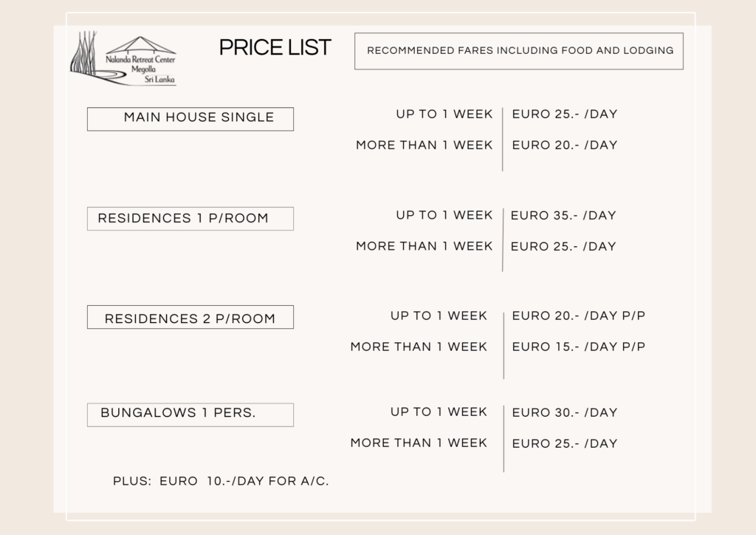
Task: Select the MAIN HOUSE SINGLE box
Action: 190,118
